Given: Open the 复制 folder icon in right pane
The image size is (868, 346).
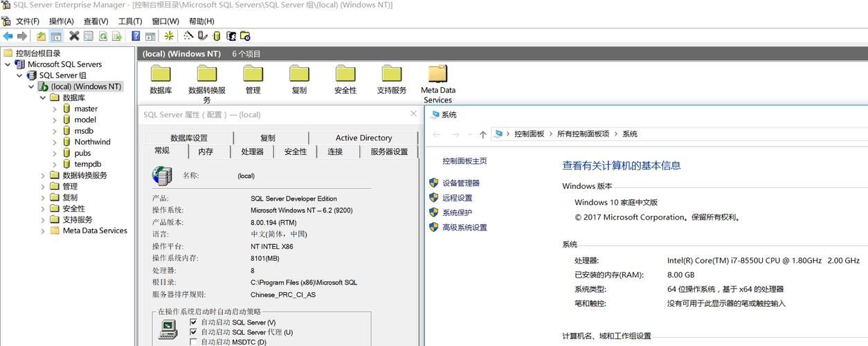Looking at the screenshot, I should coord(299,73).
